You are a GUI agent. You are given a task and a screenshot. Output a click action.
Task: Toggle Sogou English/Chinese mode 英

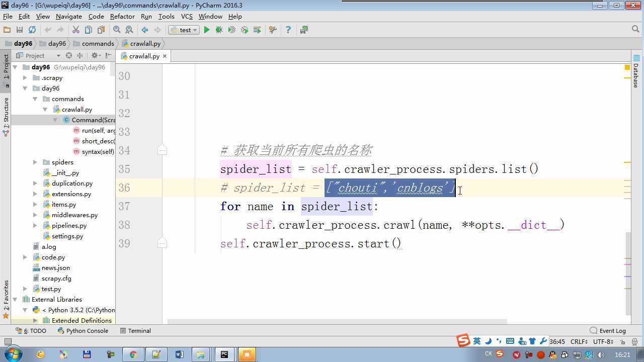477,341
